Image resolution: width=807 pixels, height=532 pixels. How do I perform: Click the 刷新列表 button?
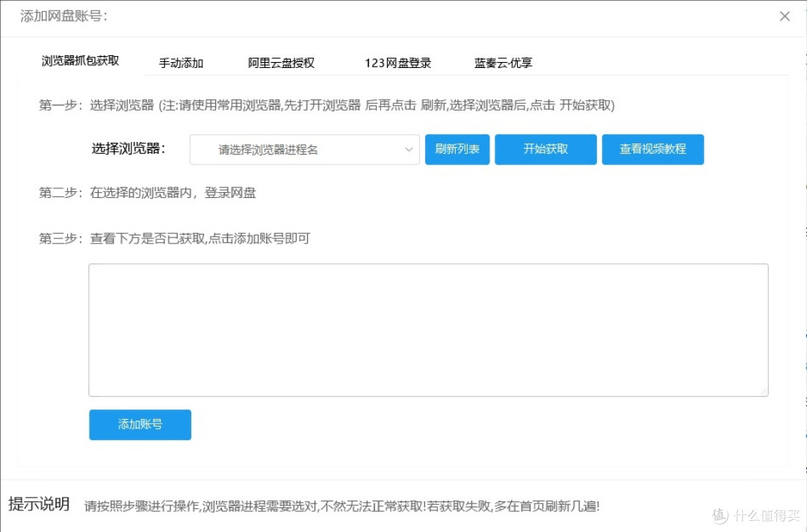point(457,149)
